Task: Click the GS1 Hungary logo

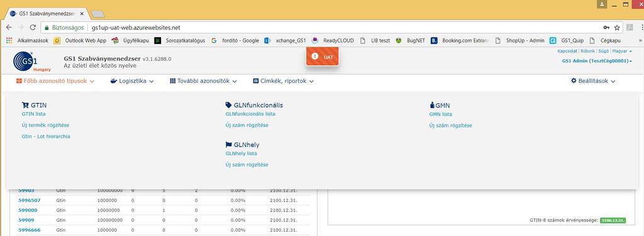Action: (x=31, y=62)
